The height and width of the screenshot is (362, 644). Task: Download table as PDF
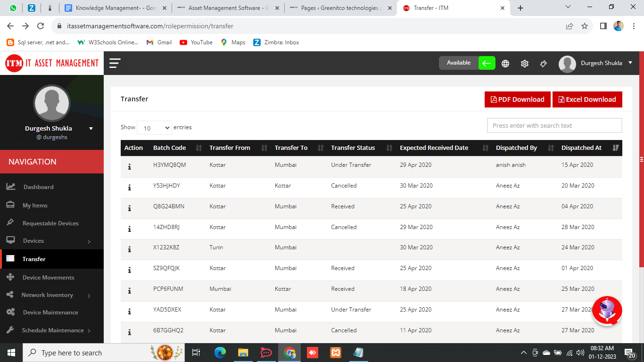point(518,99)
